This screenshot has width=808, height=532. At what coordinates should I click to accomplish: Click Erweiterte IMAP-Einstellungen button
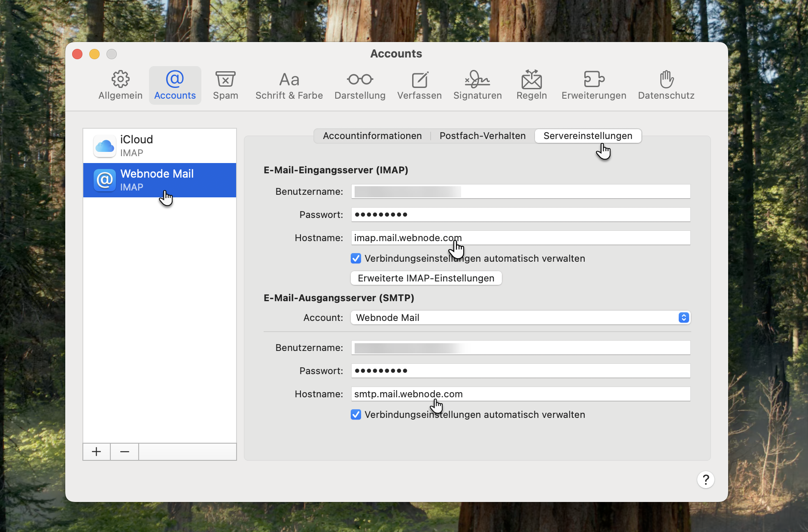tap(426, 278)
